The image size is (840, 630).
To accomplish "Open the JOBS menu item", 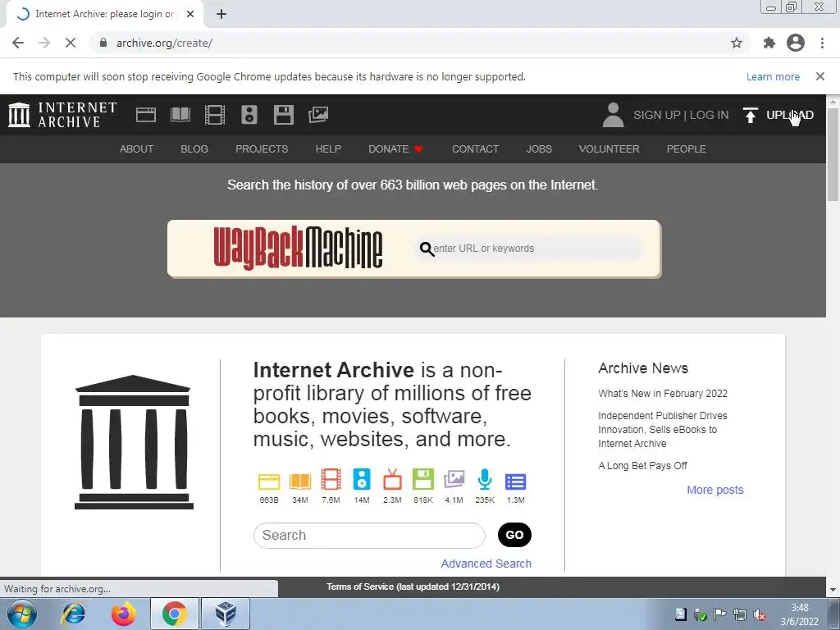I will coord(539,149).
